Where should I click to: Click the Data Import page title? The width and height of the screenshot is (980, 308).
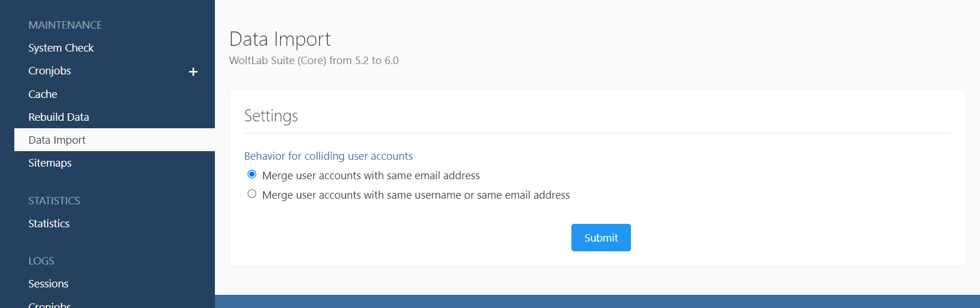click(280, 39)
